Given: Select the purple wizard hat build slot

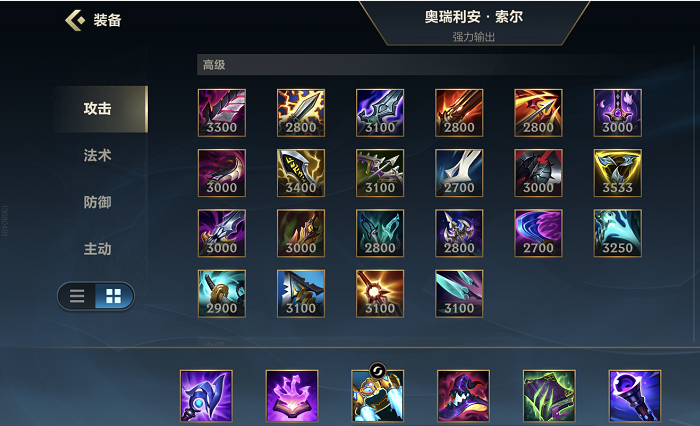Looking at the screenshot, I should [x=463, y=396].
